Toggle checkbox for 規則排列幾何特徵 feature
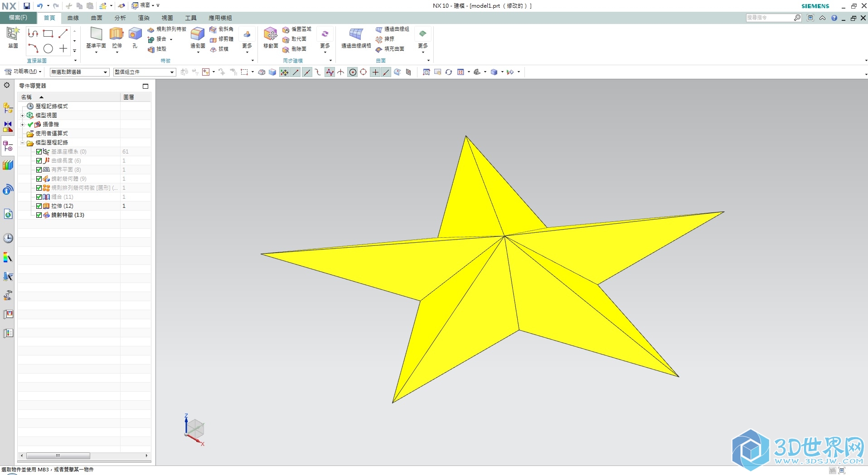This screenshot has width=868, height=475. click(39, 188)
